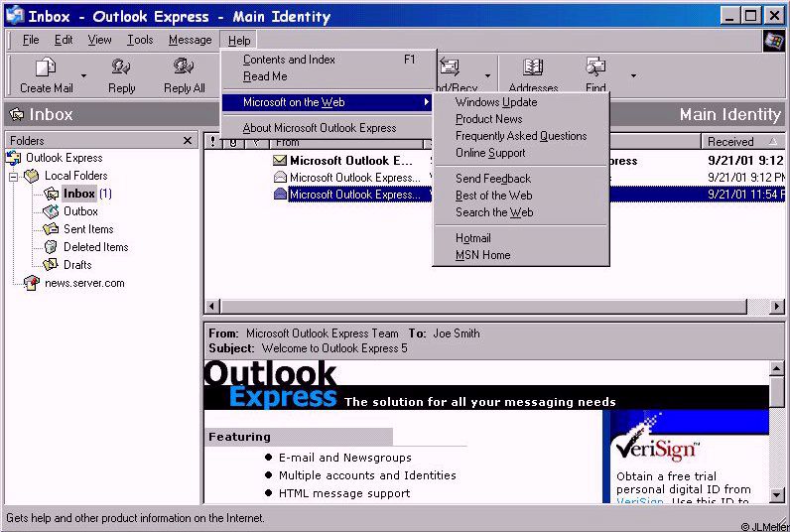
Task: Select the Outbox folder
Action: (x=80, y=211)
